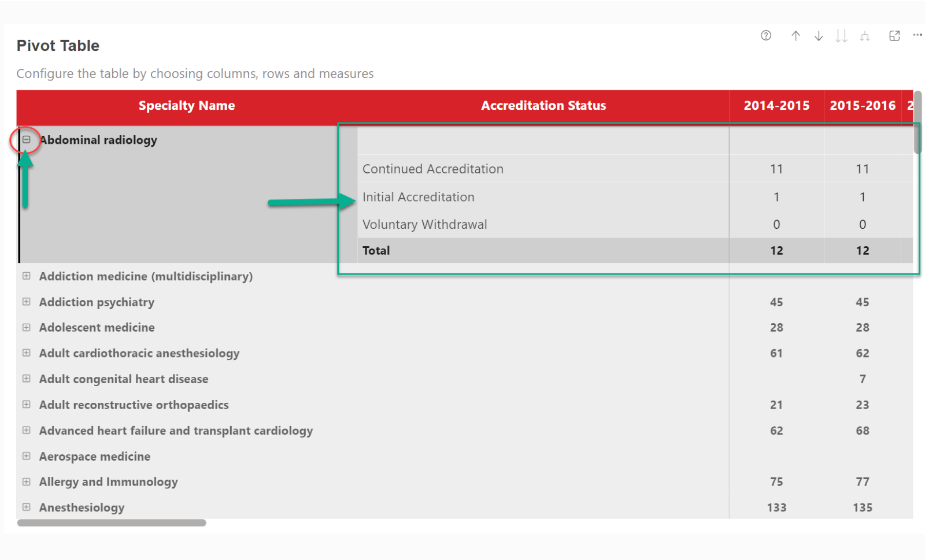Click the horizontal scrollbar thumb

tap(112, 523)
